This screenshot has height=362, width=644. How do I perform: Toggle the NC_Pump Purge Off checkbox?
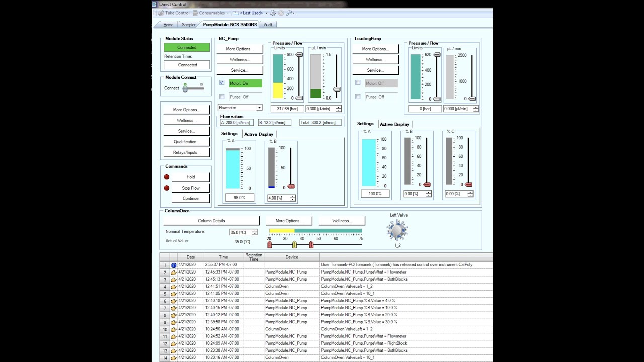(x=222, y=97)
